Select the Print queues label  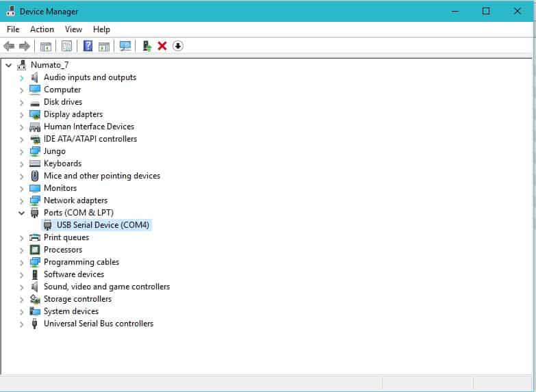(66, 237)
